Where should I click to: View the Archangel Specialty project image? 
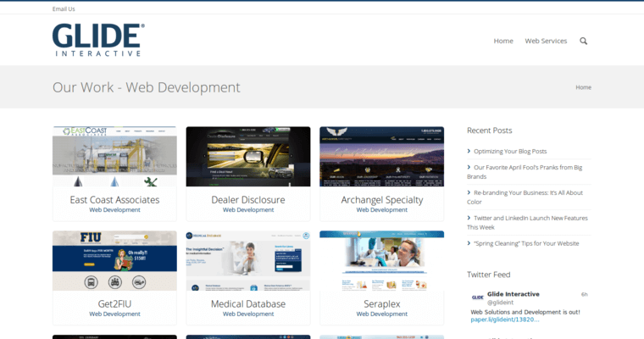click(381, 157)
